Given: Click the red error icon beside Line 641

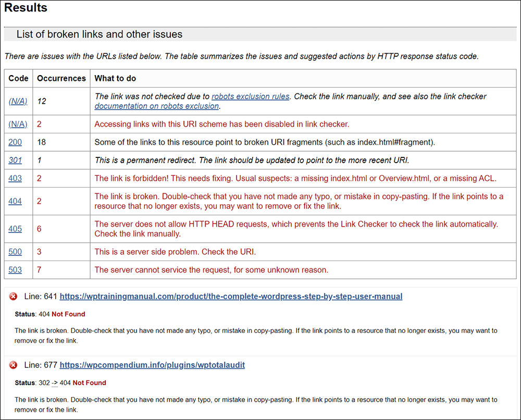Looking at the screenshot, I should pos(13,296).
